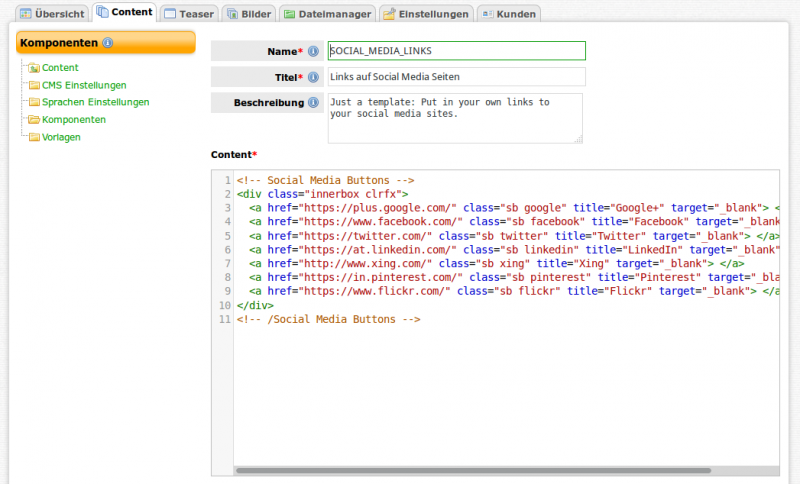Click the Sprachen Einstellungen folder icon
Image resolution: width=800 pixels, height=484 pixels.
point(34,102)
